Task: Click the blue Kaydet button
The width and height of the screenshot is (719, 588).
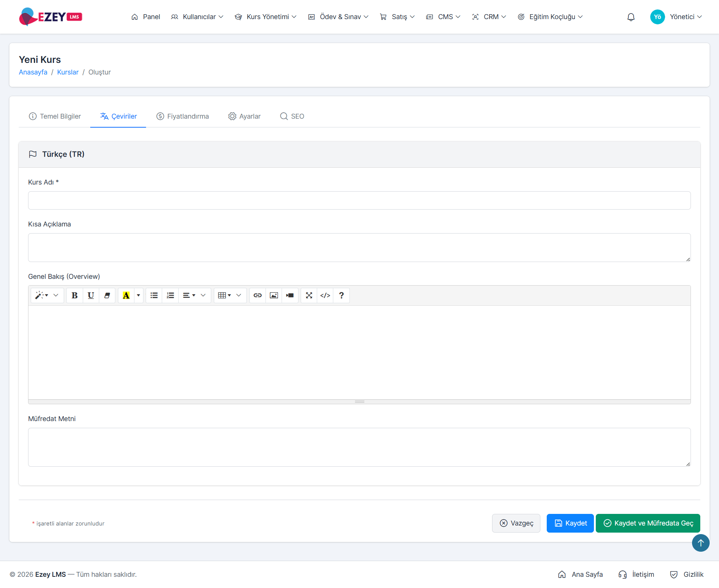Action: pos(570,523)
